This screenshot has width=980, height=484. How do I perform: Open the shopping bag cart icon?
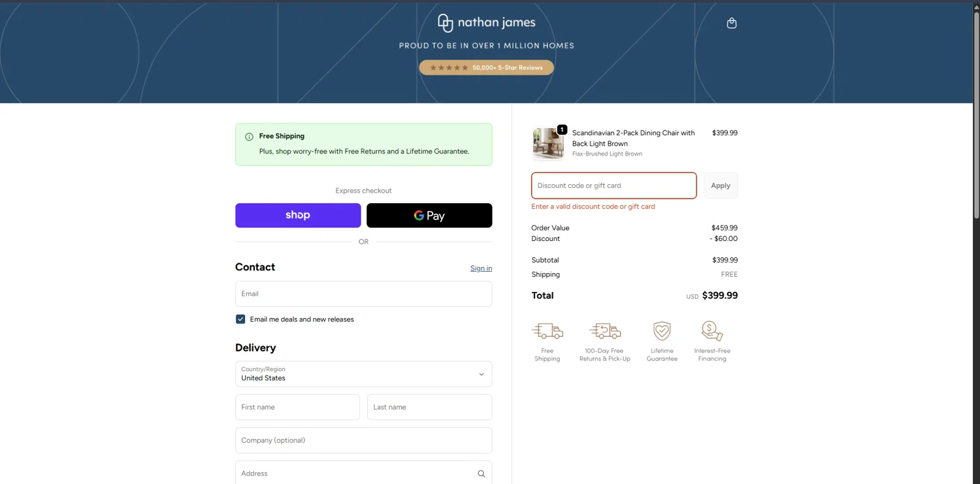tap(732, 23)
